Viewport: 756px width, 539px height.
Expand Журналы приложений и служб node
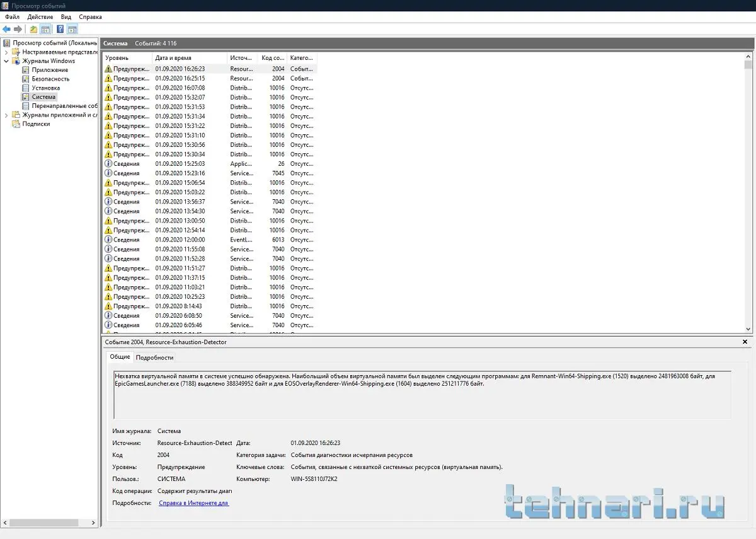6,115
